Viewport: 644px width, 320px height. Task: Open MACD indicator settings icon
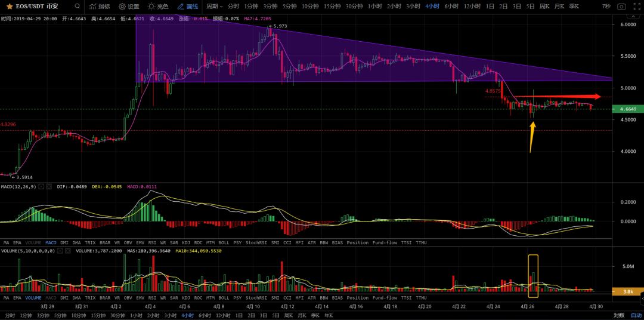[41, 187]
